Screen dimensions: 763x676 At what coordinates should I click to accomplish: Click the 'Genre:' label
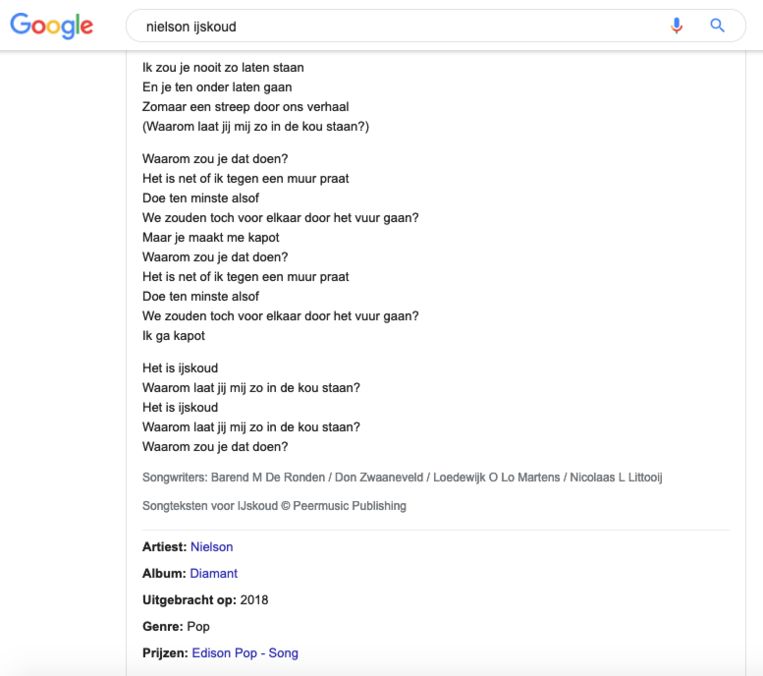coord(162,627)
